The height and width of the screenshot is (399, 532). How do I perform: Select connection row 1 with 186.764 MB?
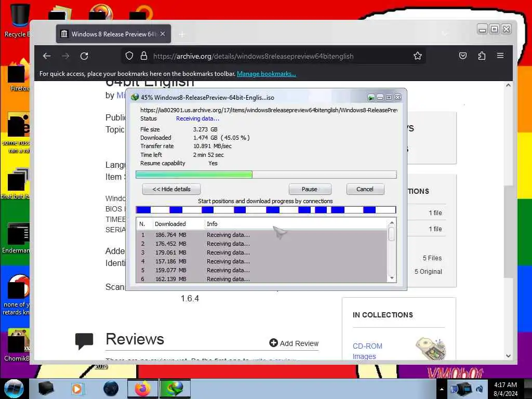(x=261, y=235)
